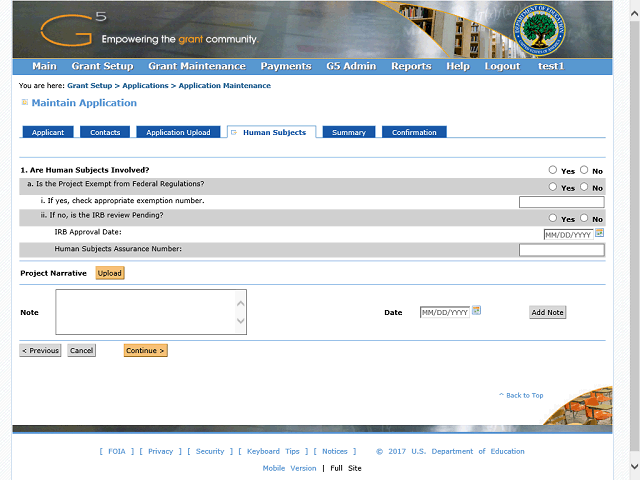Open the Payments menu
Image resolution: width=640 pixels, height=480 pixels.
[286, 66]
